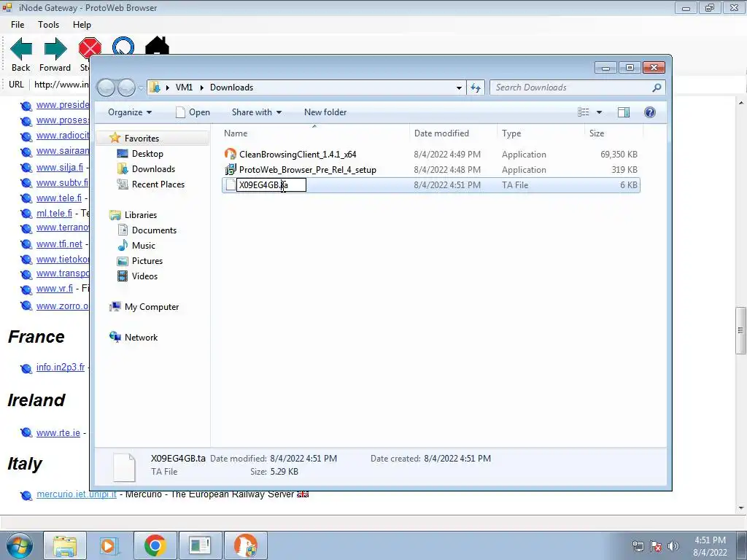Click Explorer forward navigation button
The image size is (747, 560).
pyautogui.click(x=126, y=87)
